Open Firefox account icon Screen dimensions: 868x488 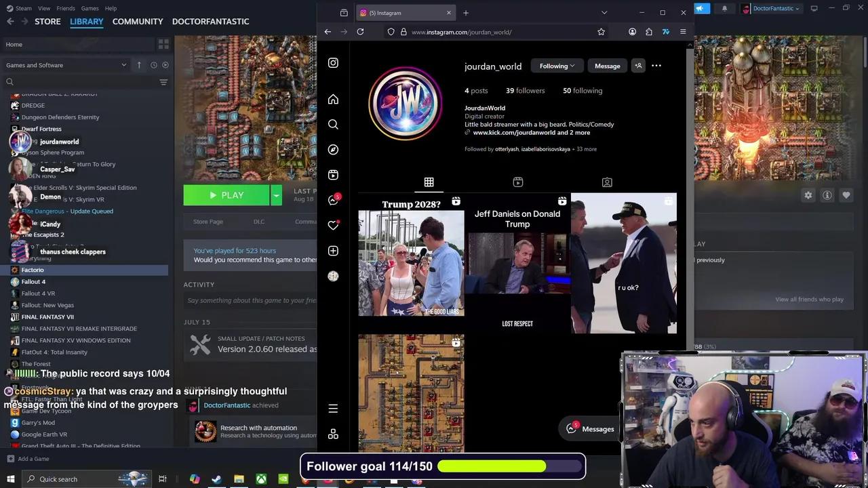(x=632, y=32)
